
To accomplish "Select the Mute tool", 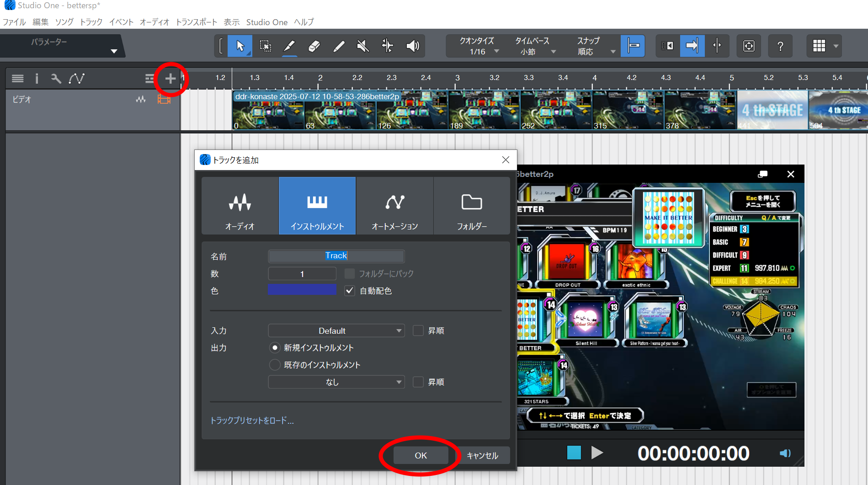I will tap(363, 46).
